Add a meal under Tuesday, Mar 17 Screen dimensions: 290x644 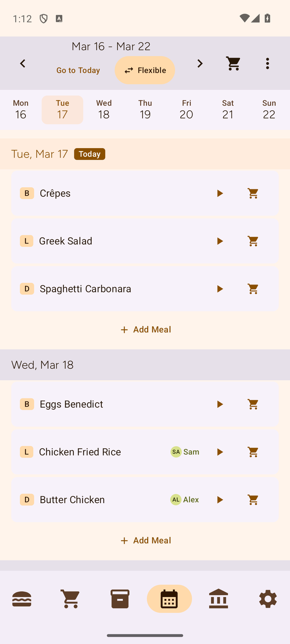click(x=145, y=329)
